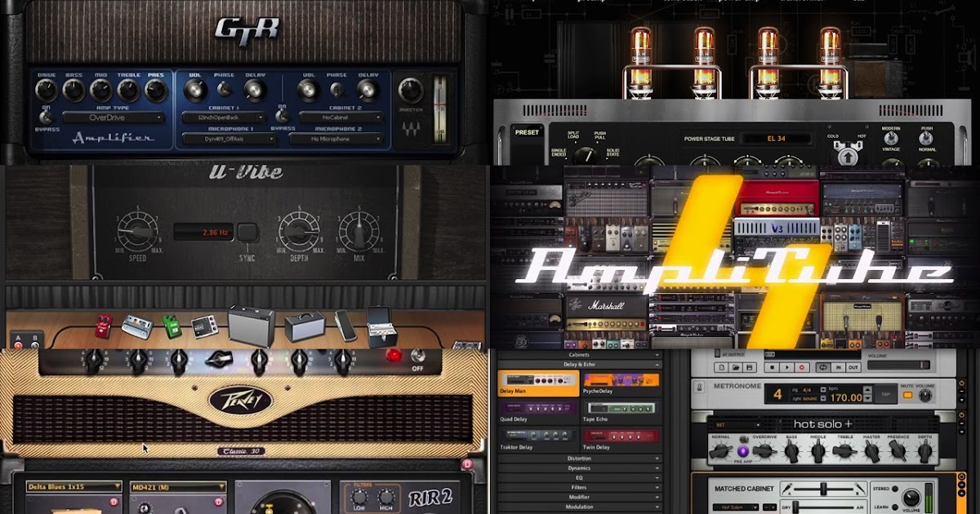Click the 2.86 Hz rate display
Image resolution: width=980 pixels, height=514 pixels.
204,233
